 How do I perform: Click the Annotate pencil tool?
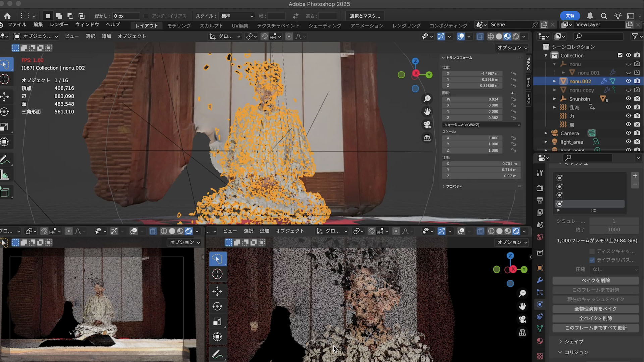pyautogui.click(x=5, y=159)
